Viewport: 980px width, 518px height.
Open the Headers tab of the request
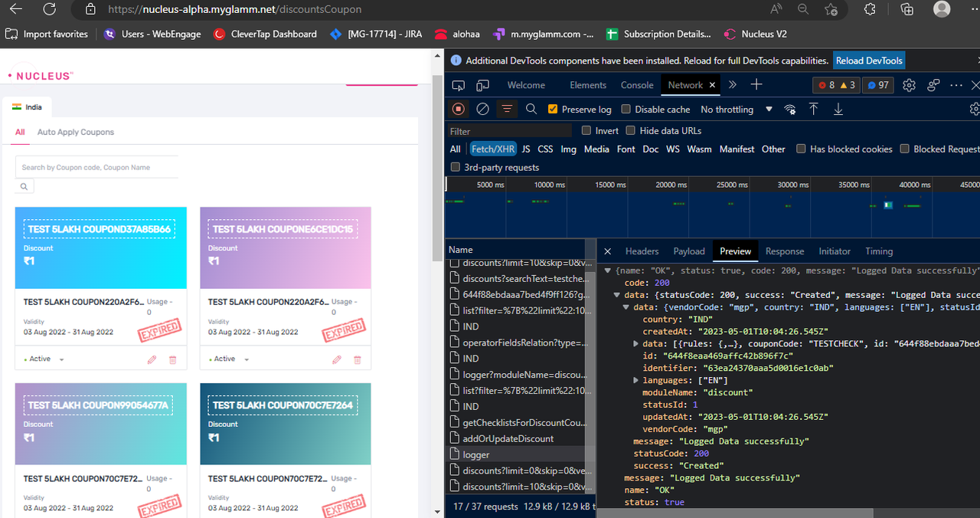point(642,251)
